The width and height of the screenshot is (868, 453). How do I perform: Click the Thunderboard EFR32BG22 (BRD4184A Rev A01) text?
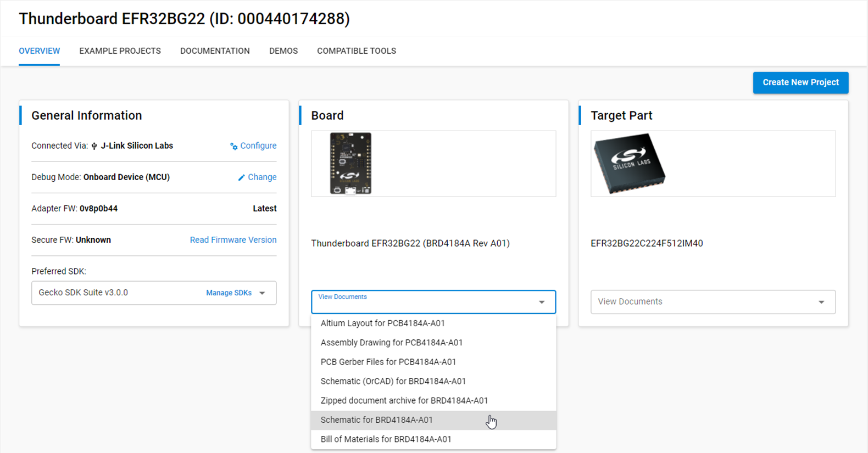pyautogui.click(x=410, y=243)
